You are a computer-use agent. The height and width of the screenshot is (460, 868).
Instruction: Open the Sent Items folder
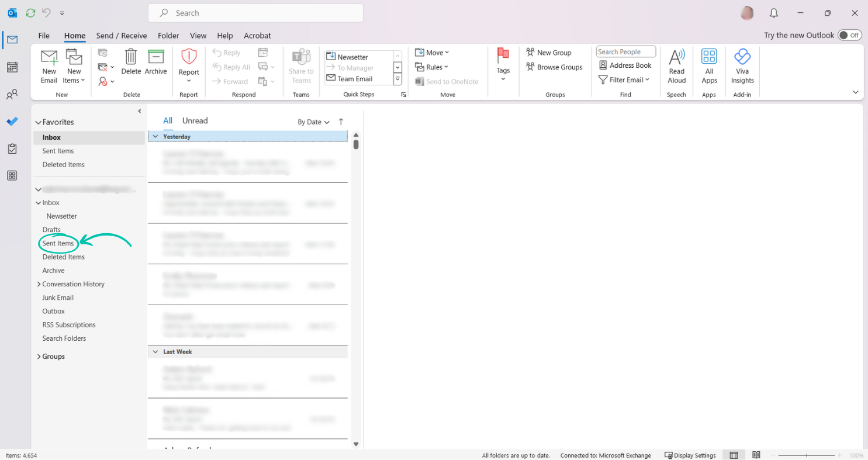[58, 243]
